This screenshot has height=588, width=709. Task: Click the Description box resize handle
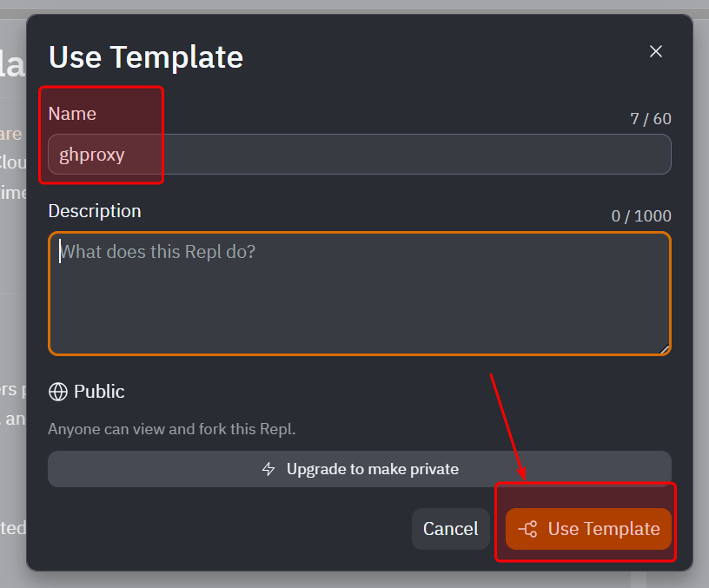pyautogui.click(x=665, y=348)
